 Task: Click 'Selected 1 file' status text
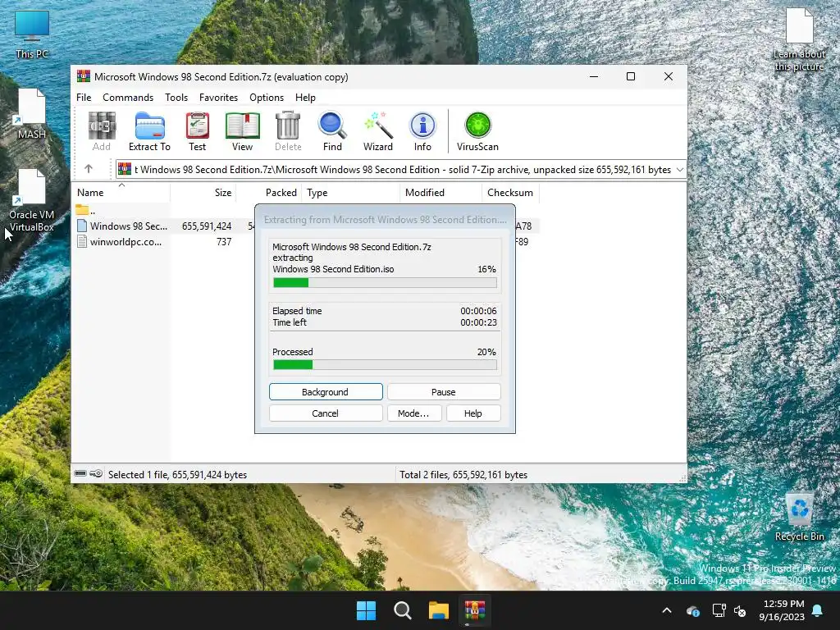[x=177, y=475]
